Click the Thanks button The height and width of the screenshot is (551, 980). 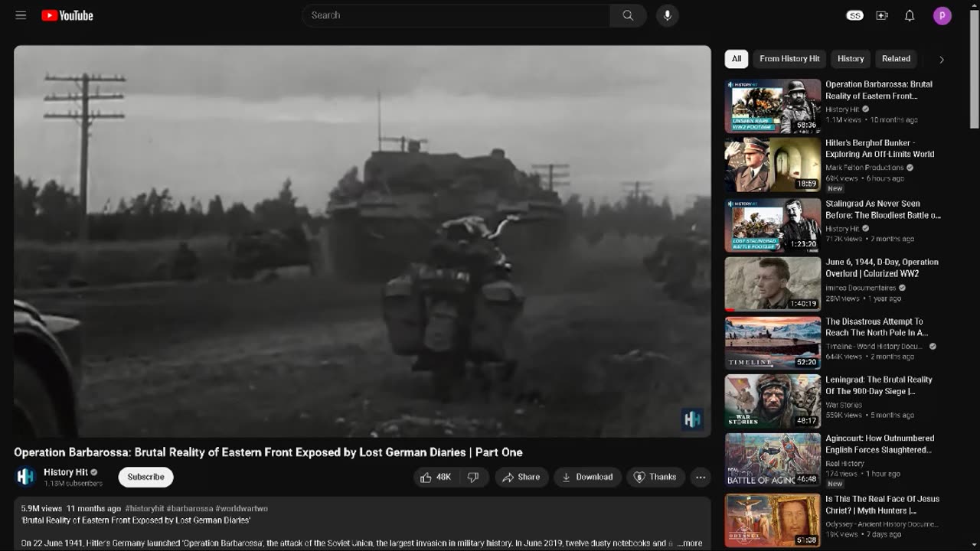[x=655, y=477]
